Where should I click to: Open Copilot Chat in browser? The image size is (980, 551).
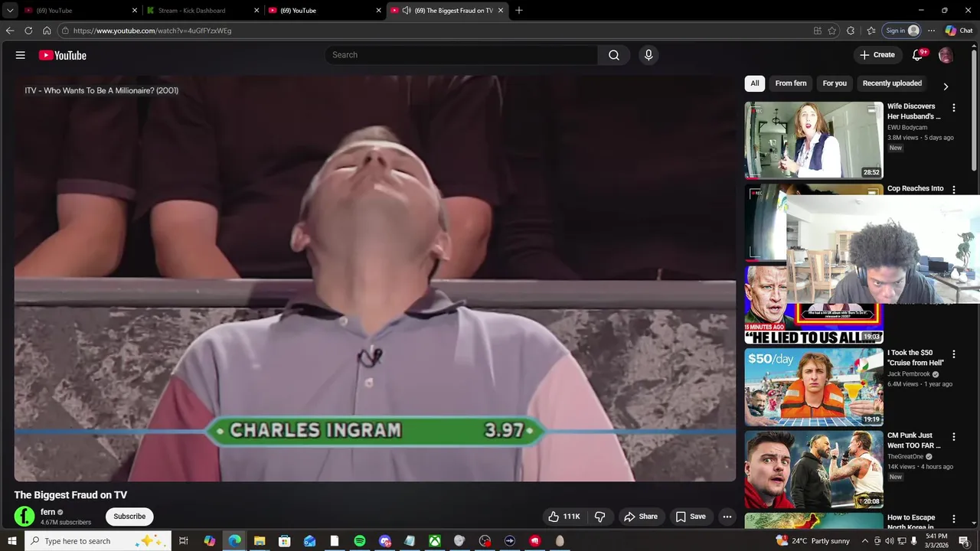[959, 31]
